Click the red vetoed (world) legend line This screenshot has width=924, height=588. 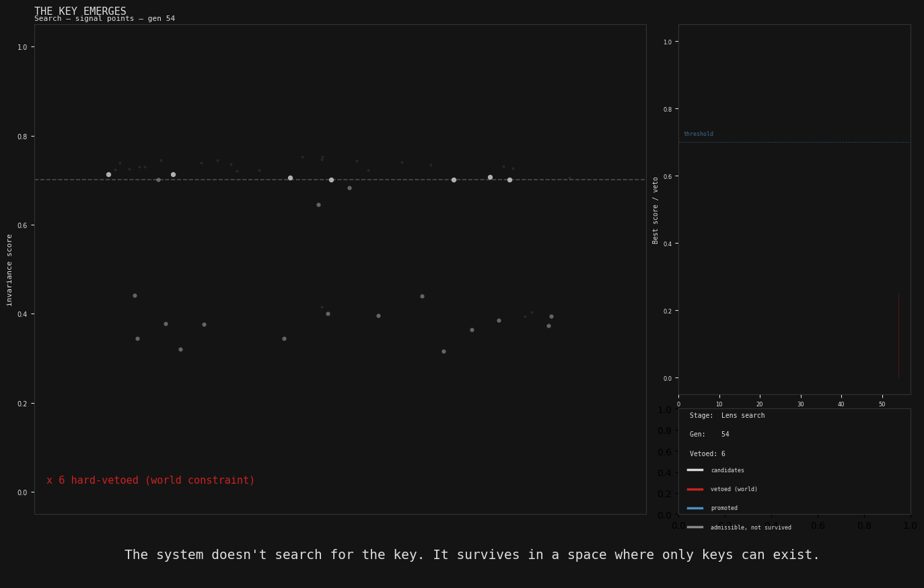[695, 489]
